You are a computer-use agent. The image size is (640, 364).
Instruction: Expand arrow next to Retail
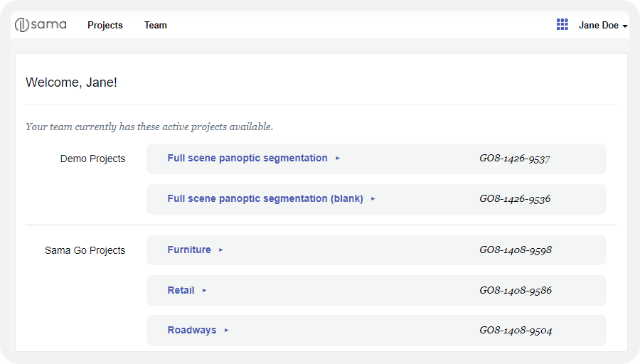click(205, 291)
